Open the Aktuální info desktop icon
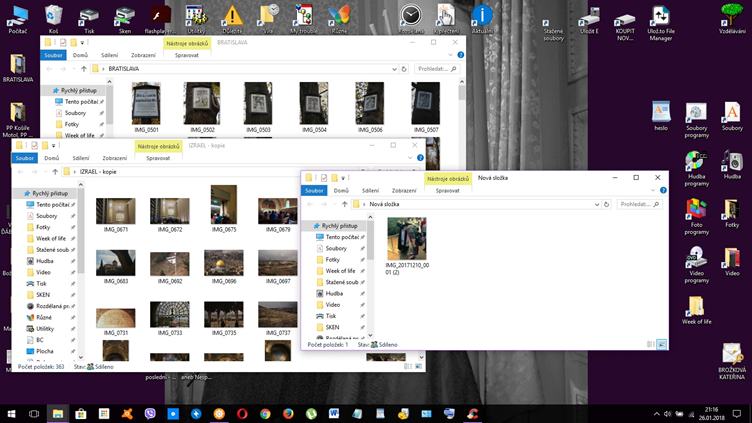Screen dimensions: 752x423 coord(482,19)
